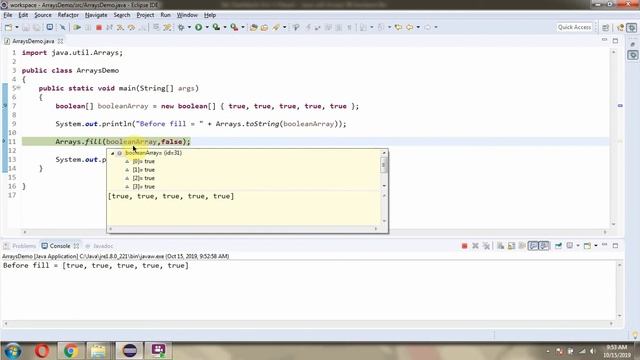Click the External Tools run icon

point(234,27)
